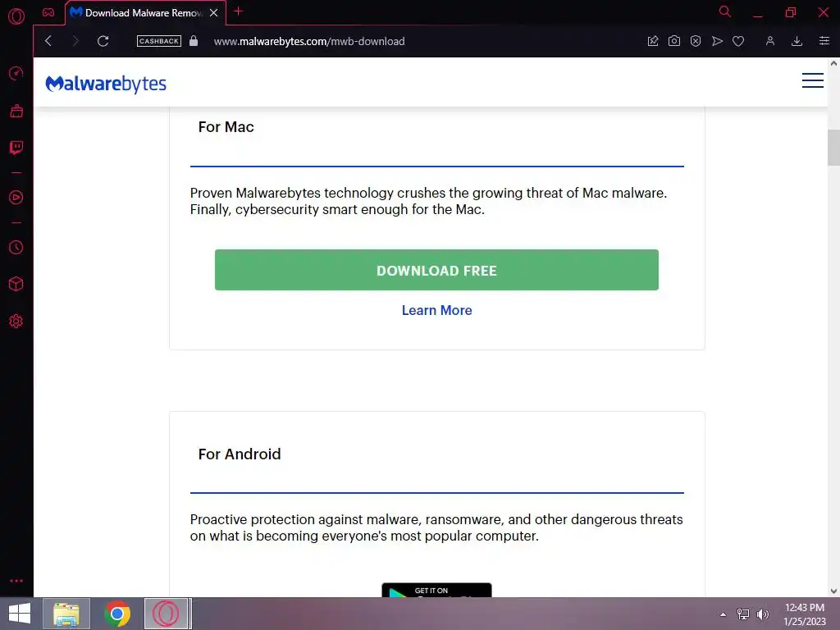Click the Cashback badge in address bar
840x630 pixels.
pos(158,41)
